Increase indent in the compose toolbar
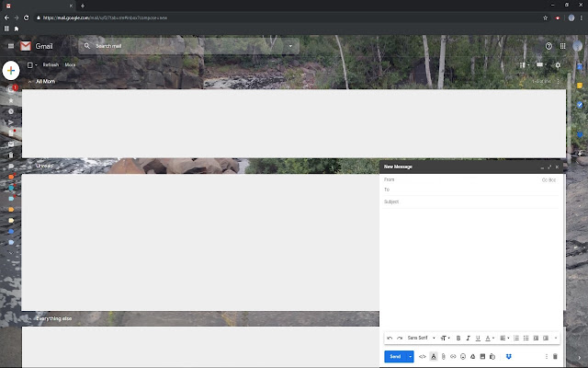Viewport: 588px width, 368px height. (546, 339)
